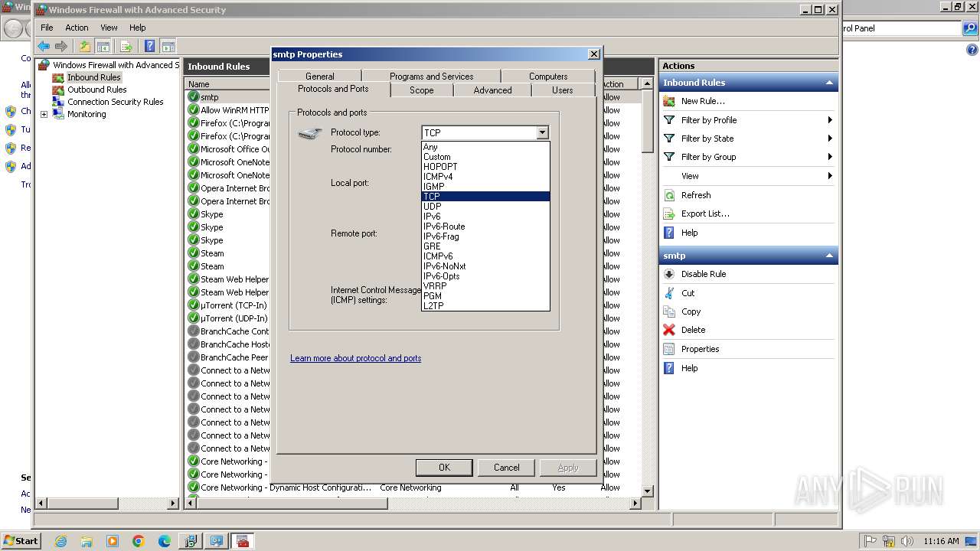Click rules list vertical scrollbar down arrow

(x=647, y=491)
